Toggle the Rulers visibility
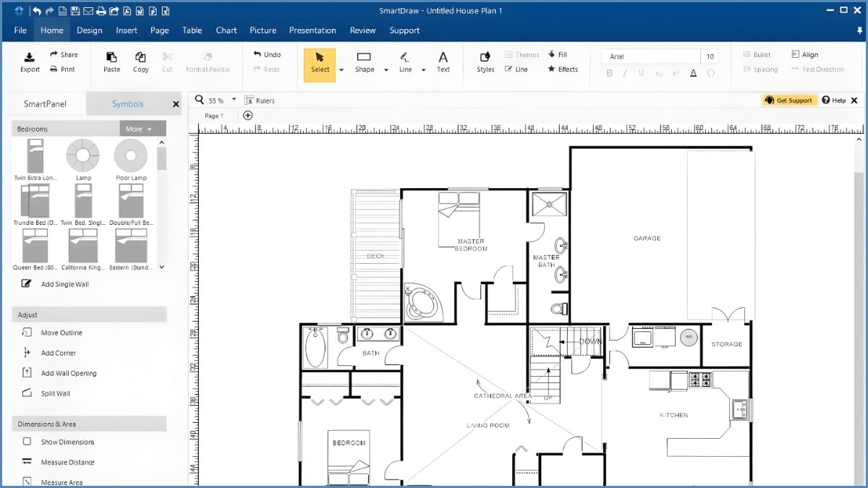Image resolution: width=868 pixels, height=488 pixels. (258, 100)
